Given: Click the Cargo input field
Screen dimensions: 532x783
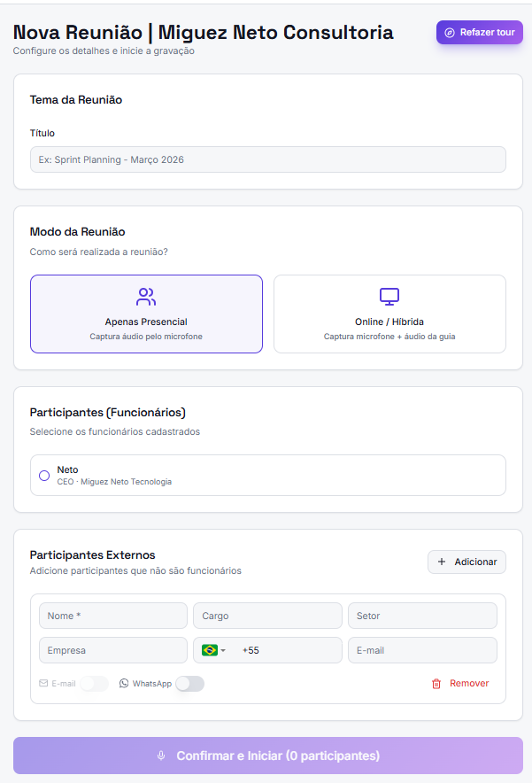Looking at the screenshot, I should [267, 616].
